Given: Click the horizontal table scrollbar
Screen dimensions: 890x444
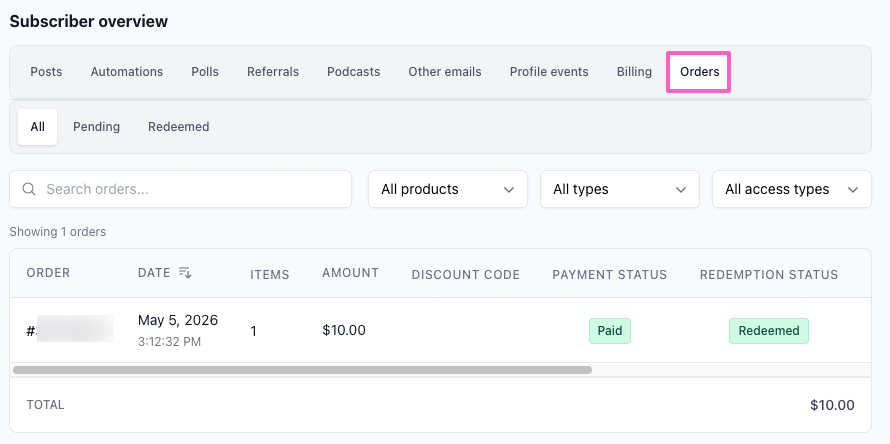Looking at the screenshot, I should pos(302,370).
